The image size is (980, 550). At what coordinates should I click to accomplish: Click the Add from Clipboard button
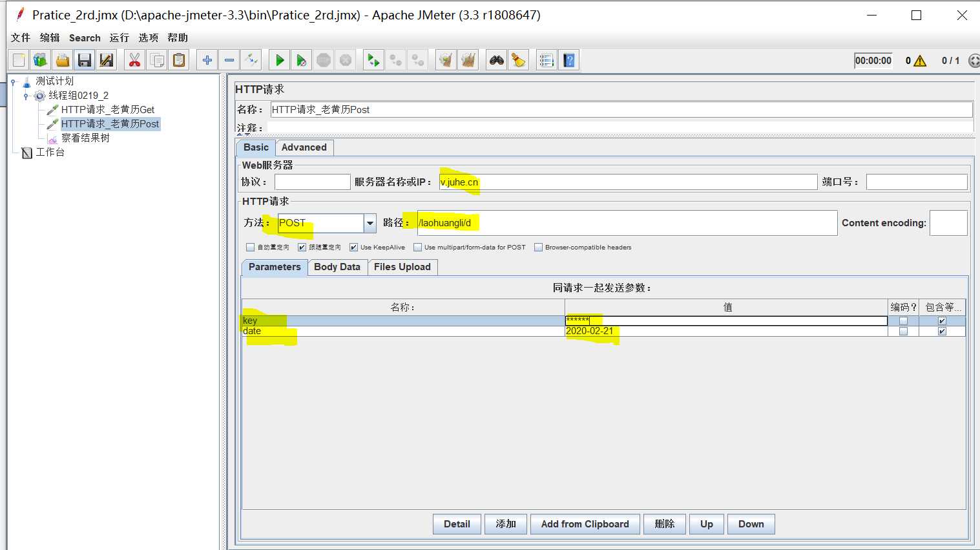coord(585,524)
